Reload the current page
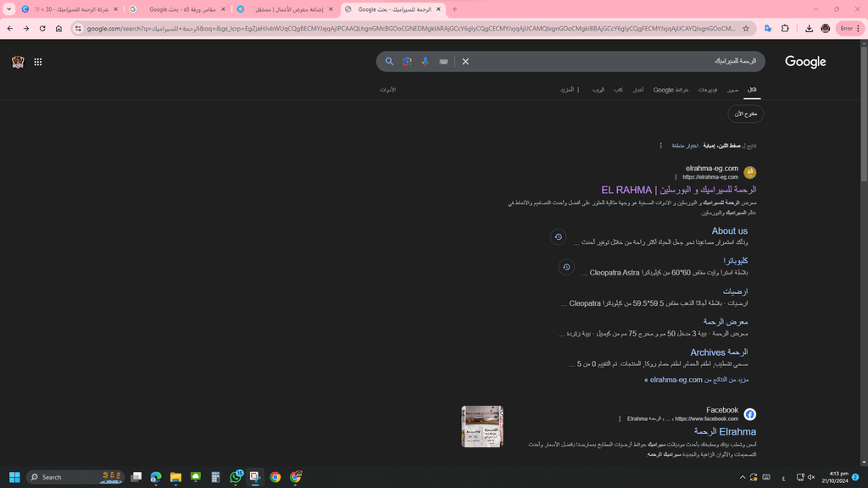868x488 pixels. [42, 28]
